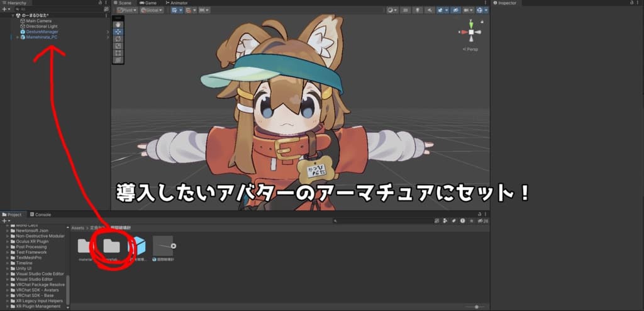Open scene のーまるひなた options menu
The height and width of the screenshot is (311, 644).
point(106,15)
